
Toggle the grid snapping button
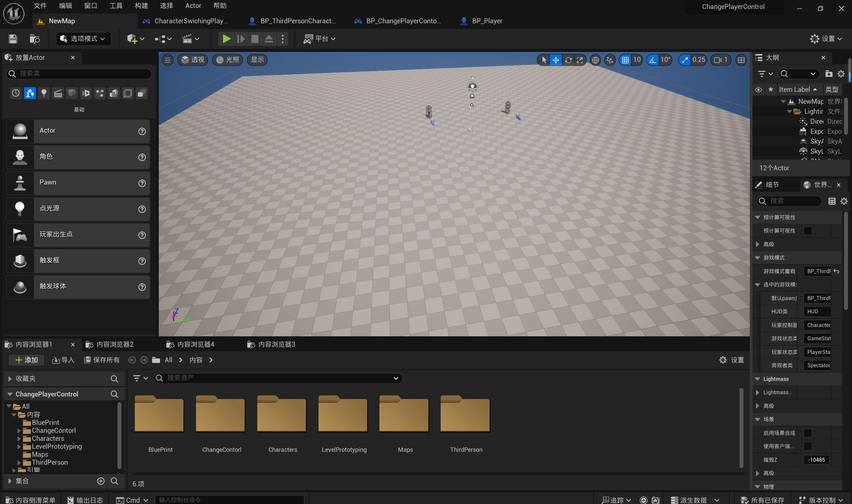[625, 60]
